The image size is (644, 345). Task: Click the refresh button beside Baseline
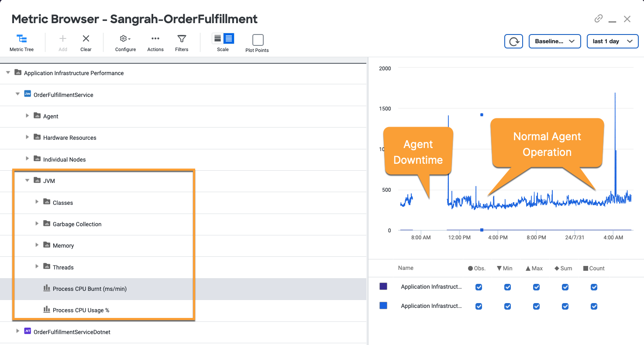coord(513,41)
